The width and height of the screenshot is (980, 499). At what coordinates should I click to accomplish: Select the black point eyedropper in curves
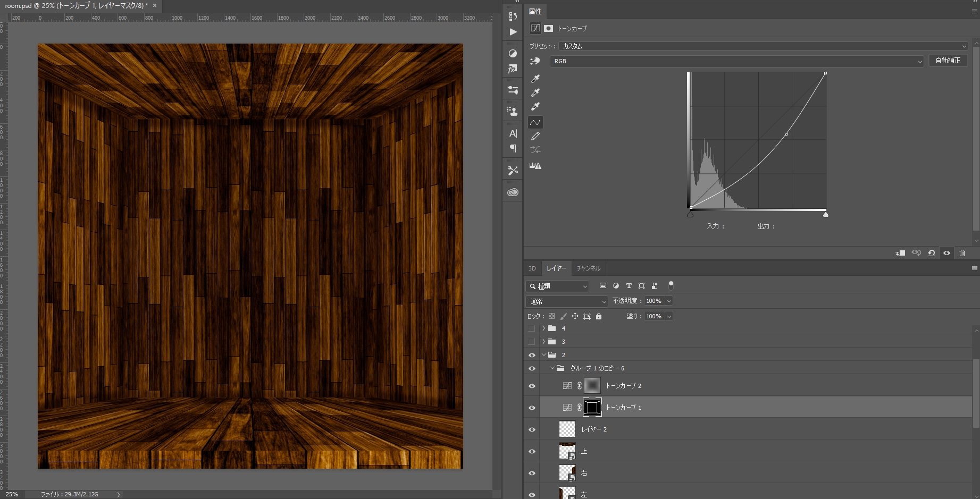535,79
